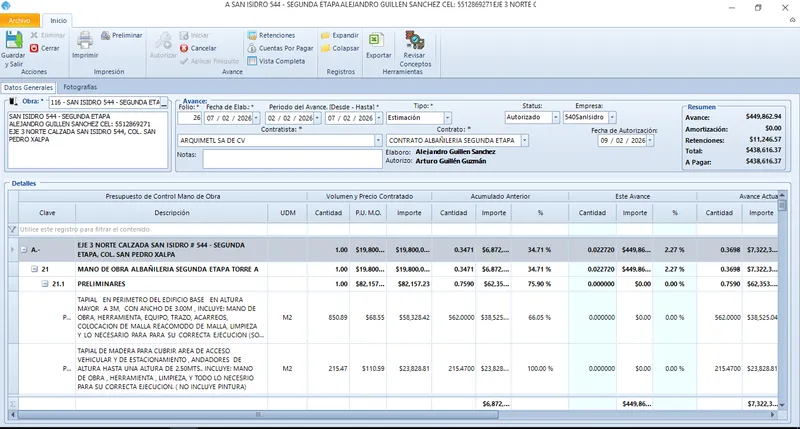Click the Vista Completa icon

[x=252, y=61]
